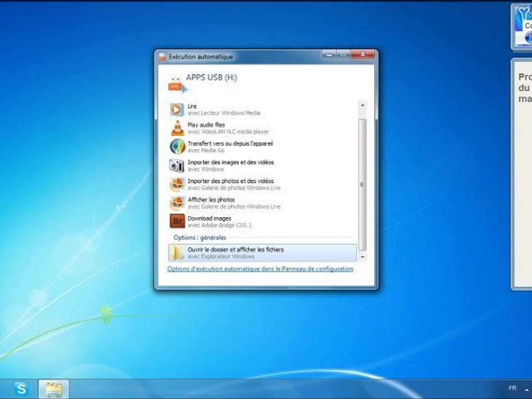Click the Options : générales heading
The width and height of the screenshot is (532, 399).
click(200, 238)
